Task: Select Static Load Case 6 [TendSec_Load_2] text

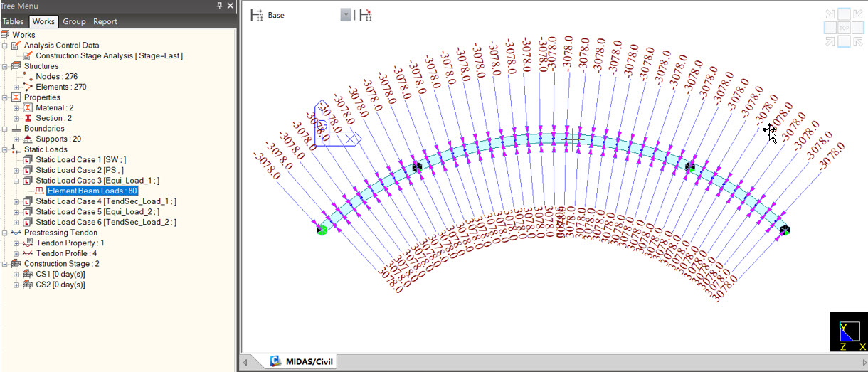Action: 107,222
